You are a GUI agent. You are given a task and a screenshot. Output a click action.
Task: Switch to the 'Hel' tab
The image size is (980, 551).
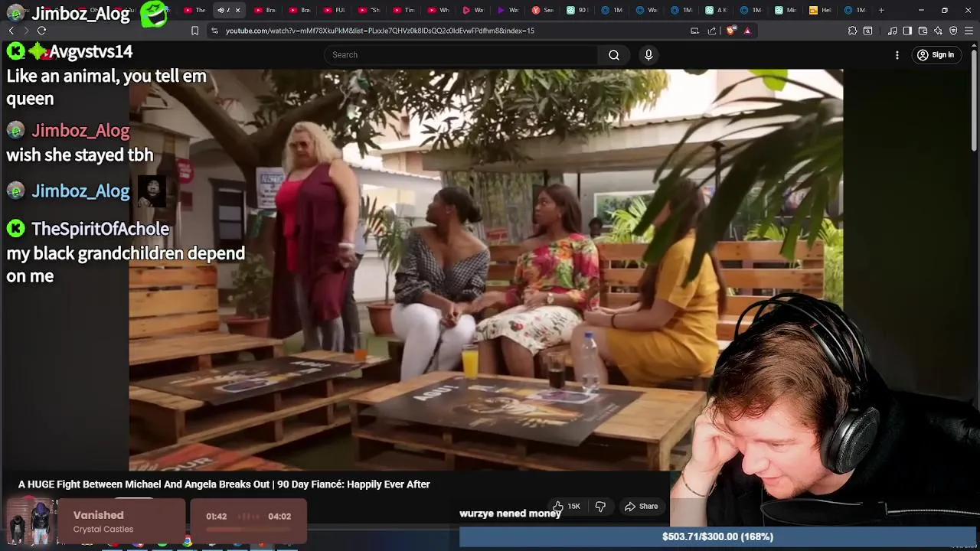819,10
